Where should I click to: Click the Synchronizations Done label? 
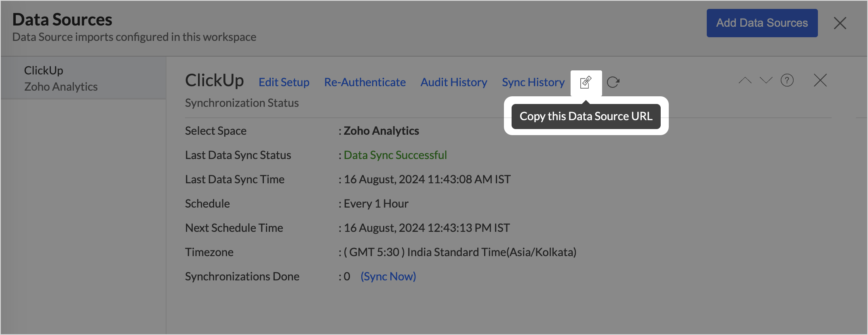(242, 276)
